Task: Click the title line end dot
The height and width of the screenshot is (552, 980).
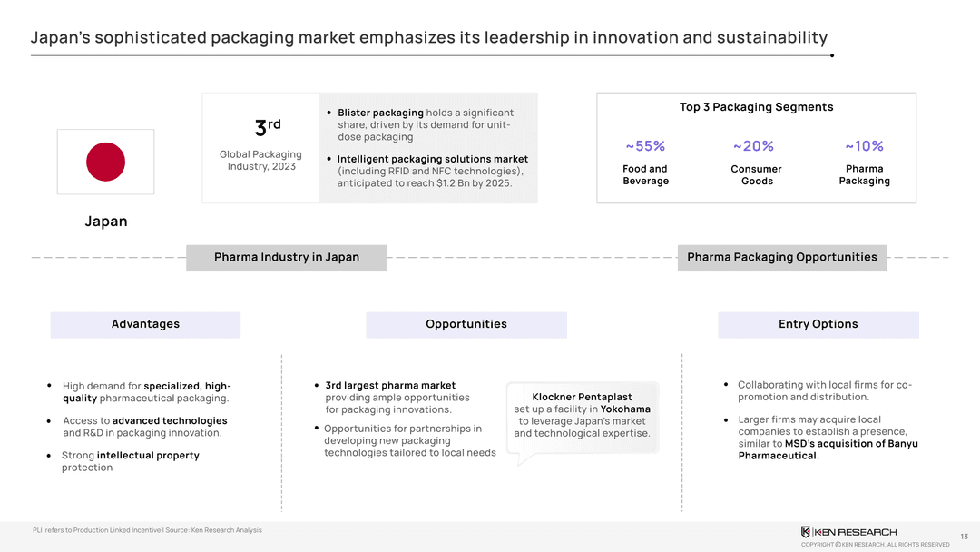Action: tap(832, 55)
